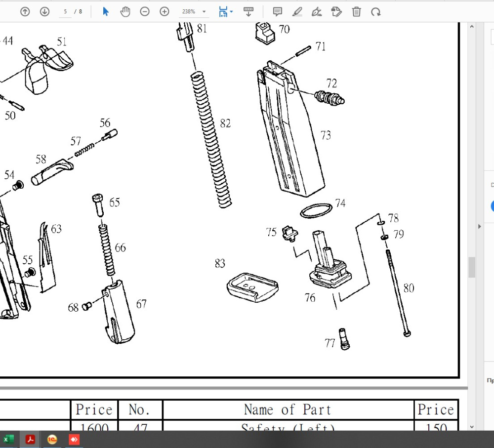The height and width of the screenshot is (448, 494).
Task: Go to the next page
Action: pyautogui.click(x=45, y=12)
